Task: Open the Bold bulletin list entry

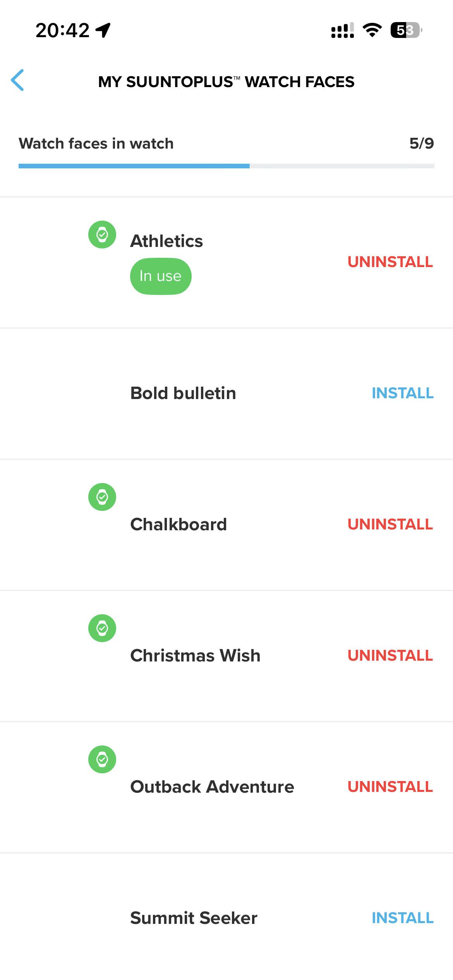Action: [183, 393]
